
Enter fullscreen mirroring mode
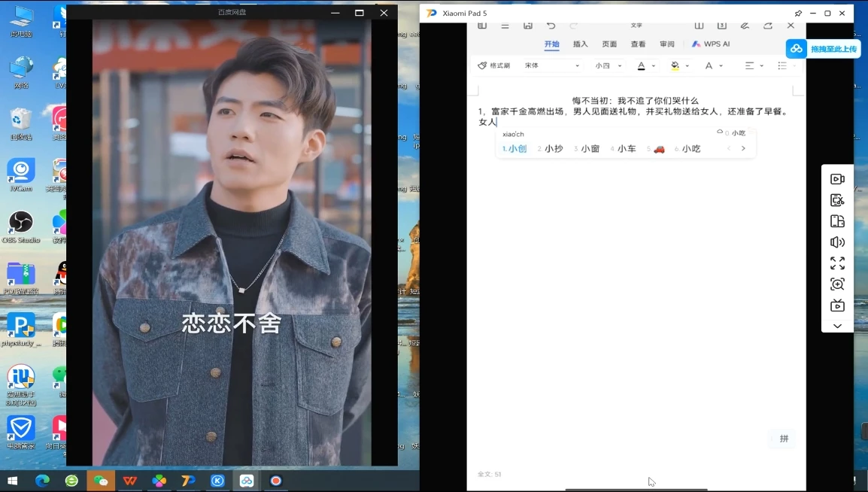coord(837,263)
